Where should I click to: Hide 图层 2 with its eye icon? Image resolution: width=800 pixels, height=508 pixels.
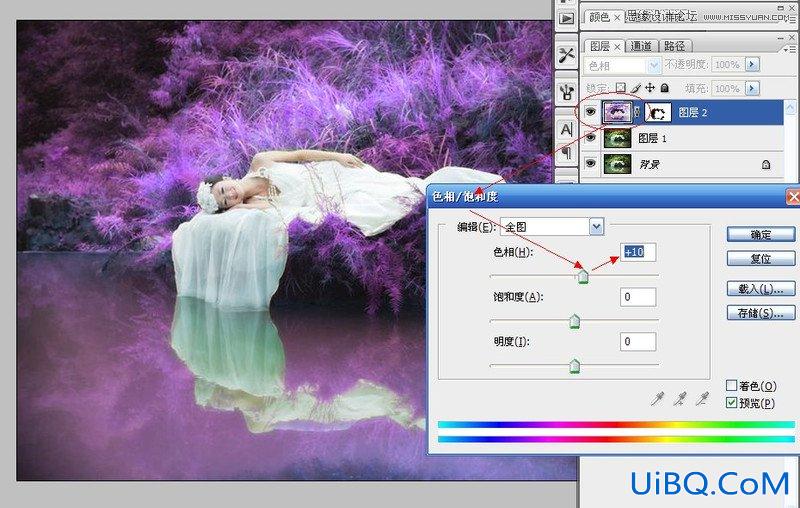[590, 112]
